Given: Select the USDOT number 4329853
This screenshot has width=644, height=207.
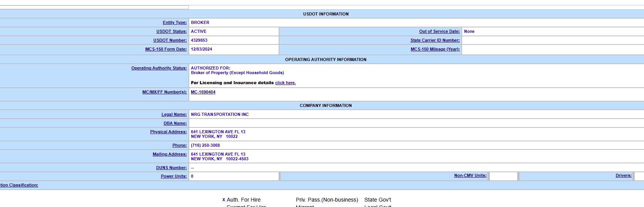Looking at the screenshot, I should point(199,41).
